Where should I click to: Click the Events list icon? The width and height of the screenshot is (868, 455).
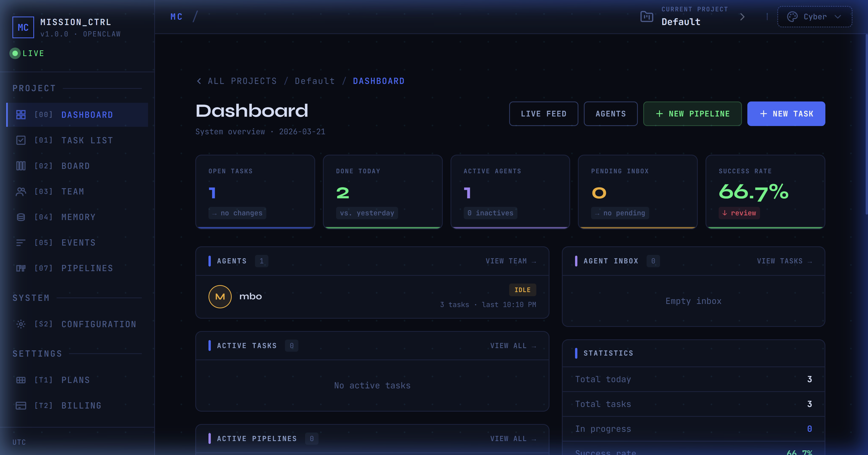[x=21, y=242]
